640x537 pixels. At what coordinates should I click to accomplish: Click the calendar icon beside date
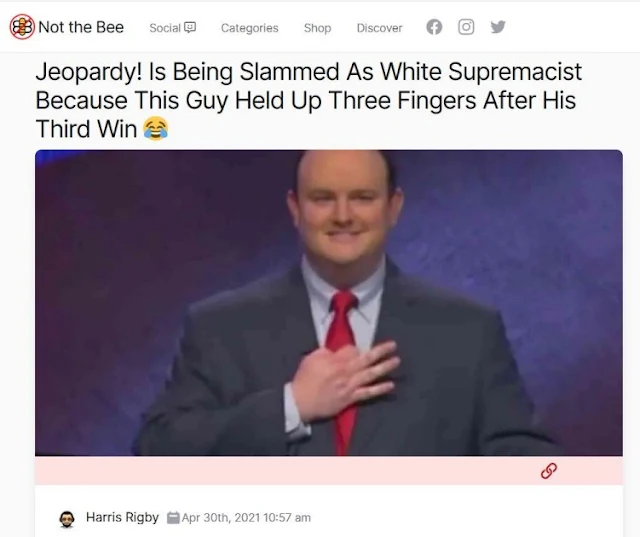(173, 517)
